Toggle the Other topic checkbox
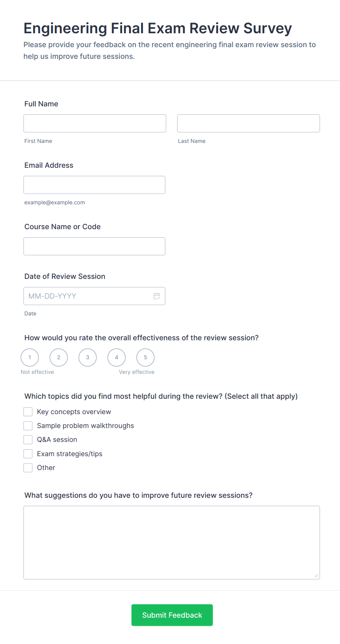 pyautogui.click(x=28, y=468)
